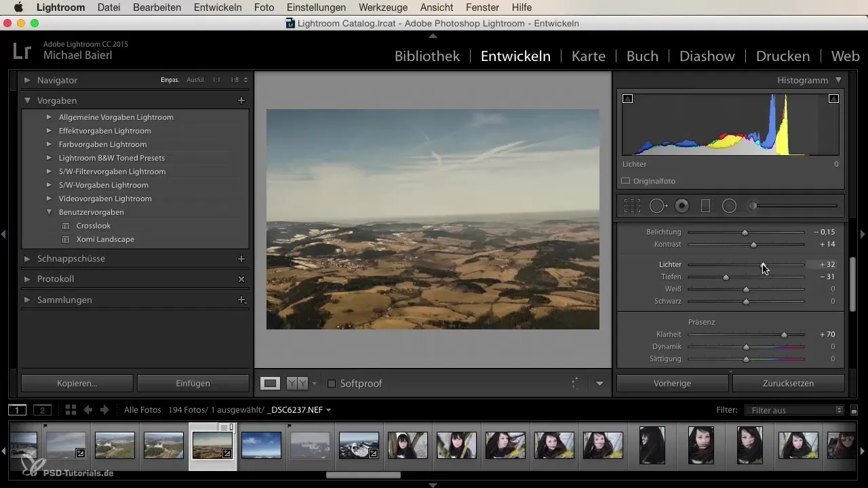Toggle shadow clipping indicator in histogram
The image size is (868, 488).
click(627, 99)
